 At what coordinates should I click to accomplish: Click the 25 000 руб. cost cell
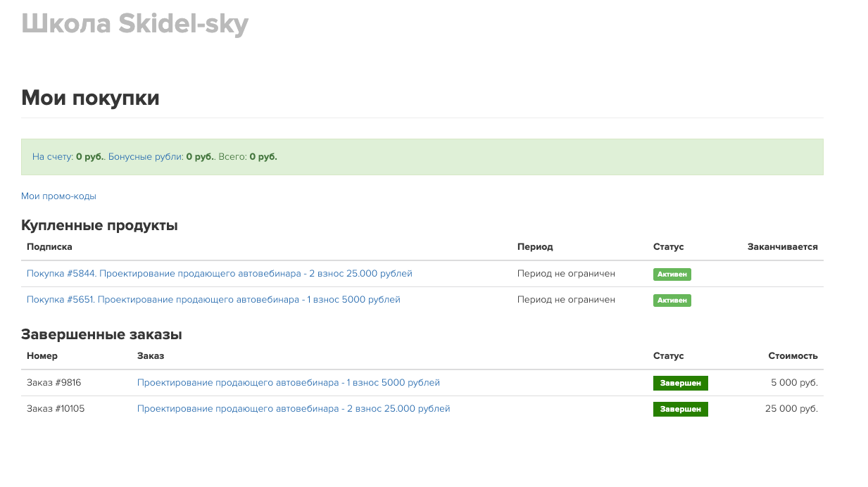click(x=792, y=408)
